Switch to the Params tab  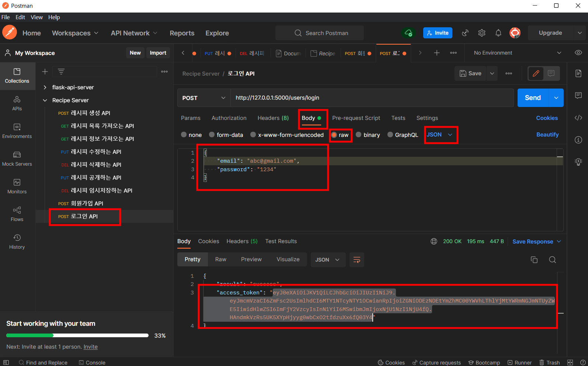[x=191, y=118]
